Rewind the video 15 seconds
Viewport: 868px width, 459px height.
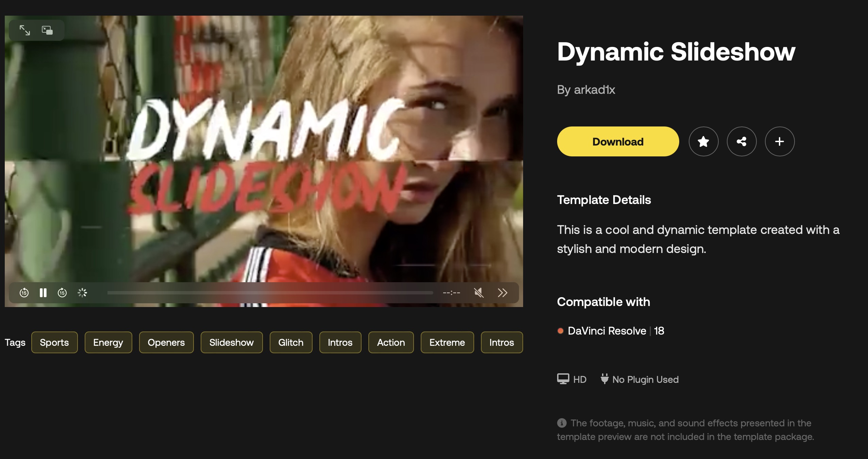tap(24, 293)
